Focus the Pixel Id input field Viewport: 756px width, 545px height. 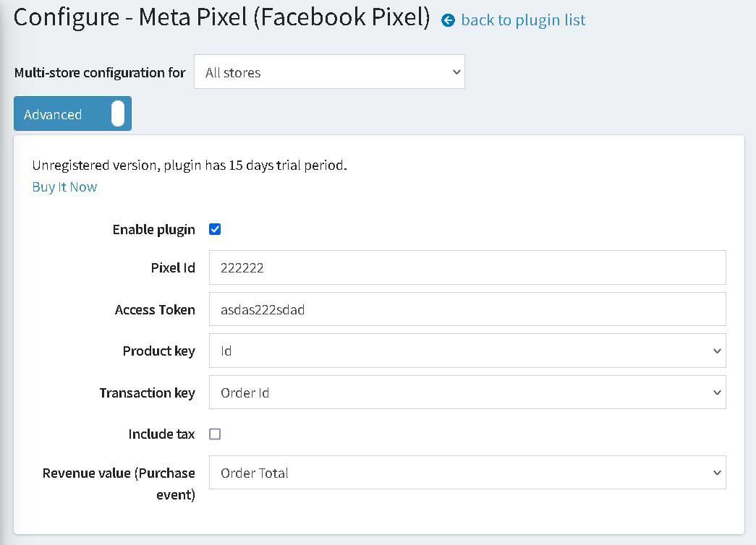coord(467,267)
